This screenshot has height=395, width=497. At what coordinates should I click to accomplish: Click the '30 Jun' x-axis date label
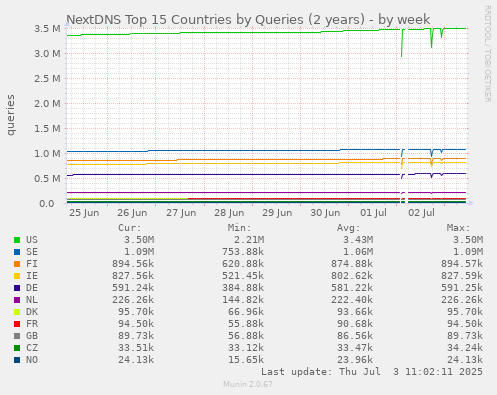click(x=325, y=213)
